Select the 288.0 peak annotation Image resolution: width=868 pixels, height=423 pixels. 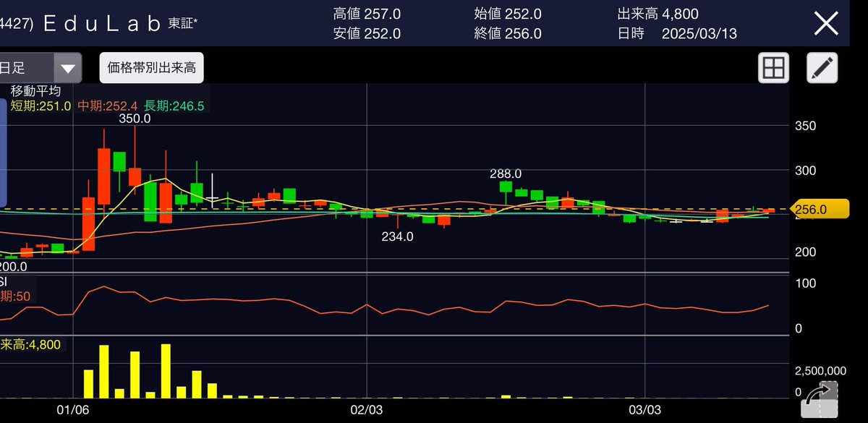point(506,174)
